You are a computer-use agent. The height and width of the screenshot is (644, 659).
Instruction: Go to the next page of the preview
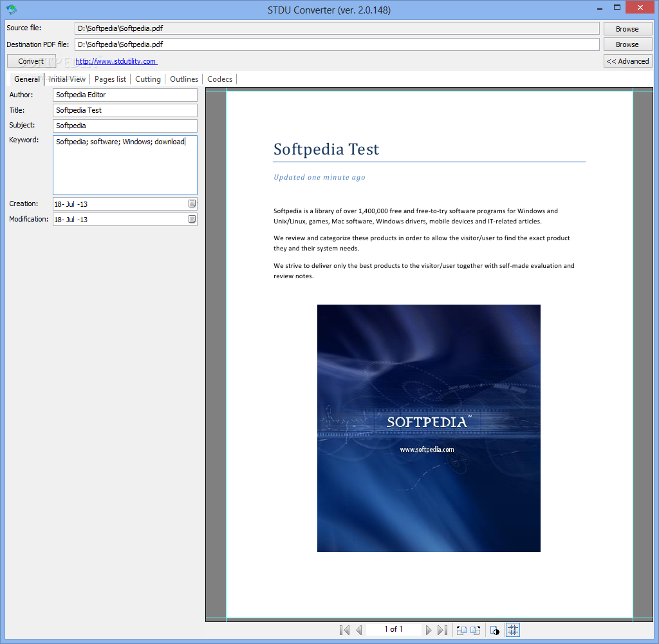click(428, 630)
